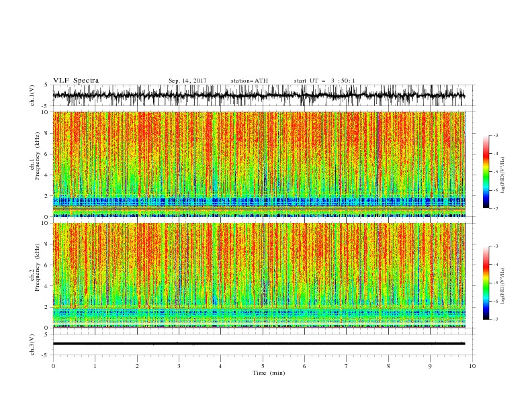Click the "2" tick on the time axis
This screenshot has height=411, width=532.
137,366
